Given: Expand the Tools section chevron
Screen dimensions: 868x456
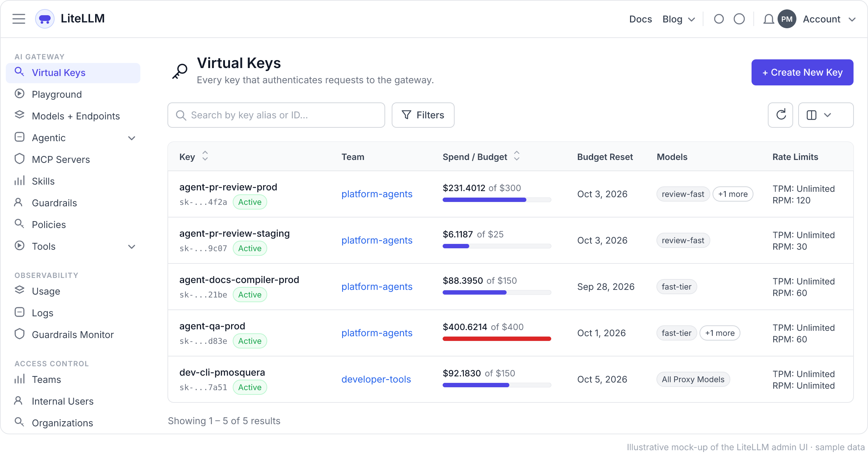Looking at the screenshot, I should click(x=132, y=246).
